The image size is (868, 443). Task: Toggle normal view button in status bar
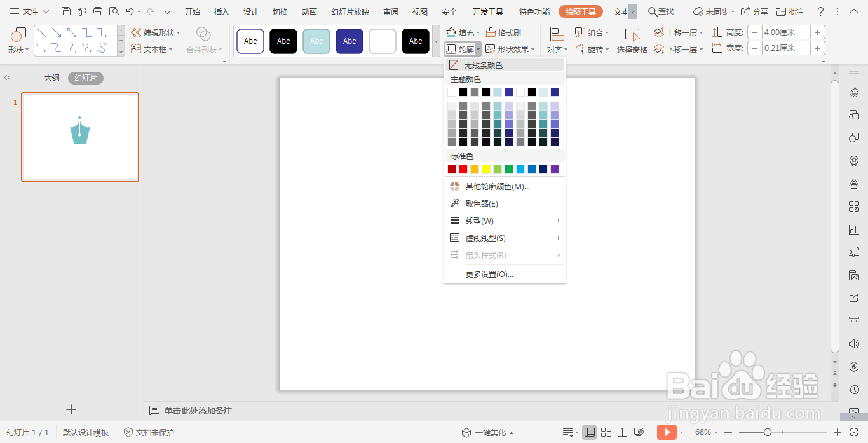coord(590,432)
